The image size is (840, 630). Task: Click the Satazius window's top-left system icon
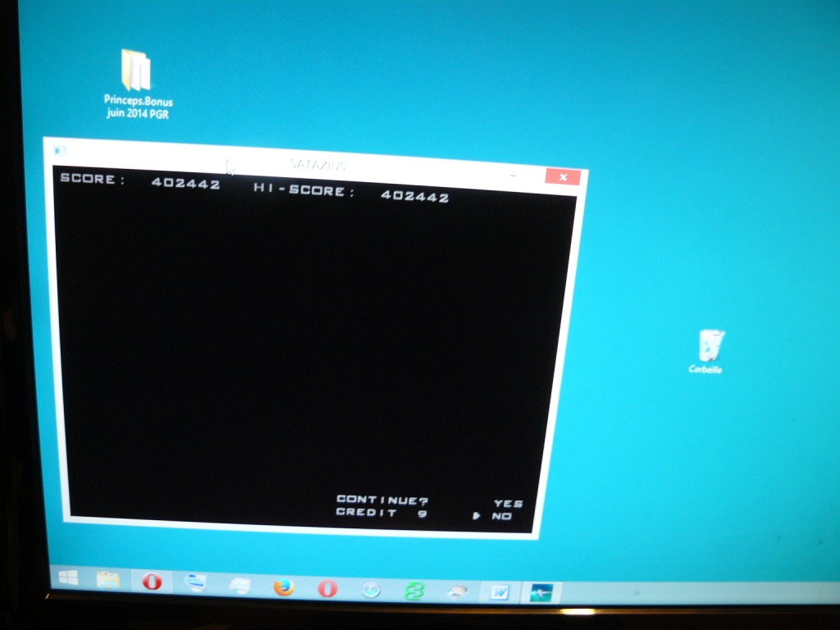[58, 150]
